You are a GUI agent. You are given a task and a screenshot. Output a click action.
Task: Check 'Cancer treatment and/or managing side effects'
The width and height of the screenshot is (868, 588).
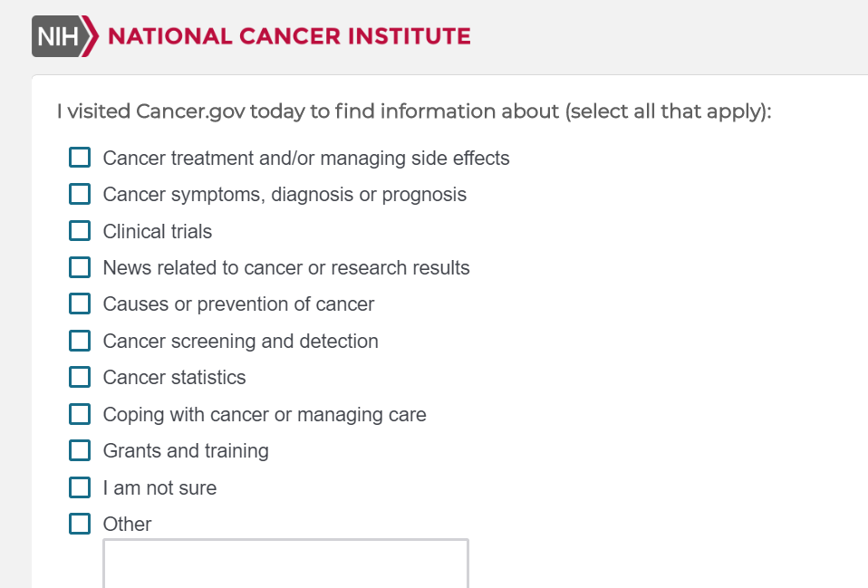pos(81,158)
